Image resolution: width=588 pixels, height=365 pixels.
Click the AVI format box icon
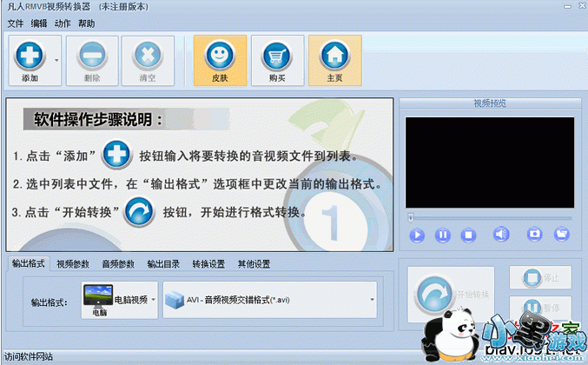click(x=175, y=300)
